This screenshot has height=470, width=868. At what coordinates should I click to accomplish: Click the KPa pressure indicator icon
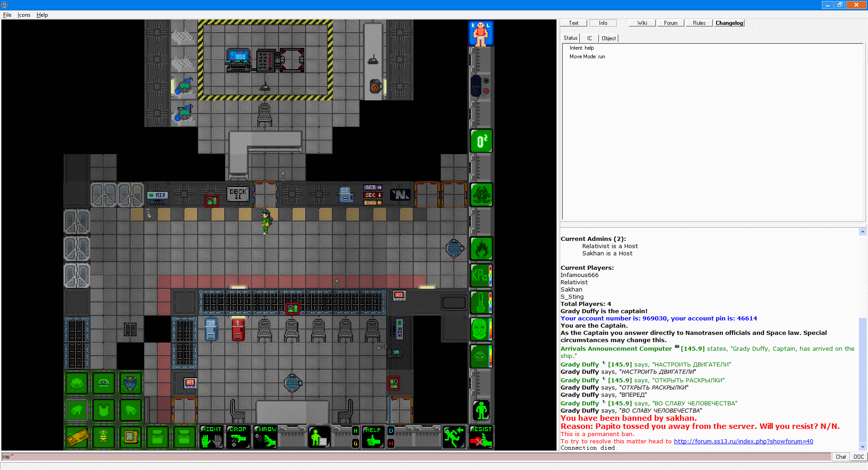coord(481,275)
